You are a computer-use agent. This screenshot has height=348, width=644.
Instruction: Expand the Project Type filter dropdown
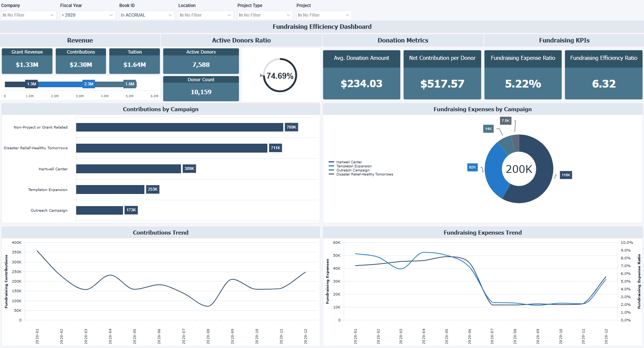pyautogui.click(x=265, y=15)
